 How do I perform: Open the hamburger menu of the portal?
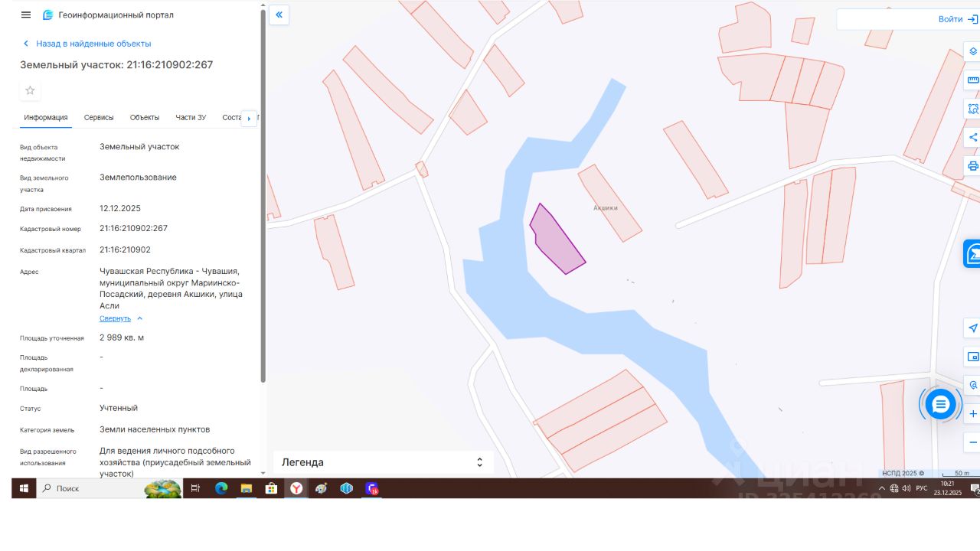coord(26,15)
